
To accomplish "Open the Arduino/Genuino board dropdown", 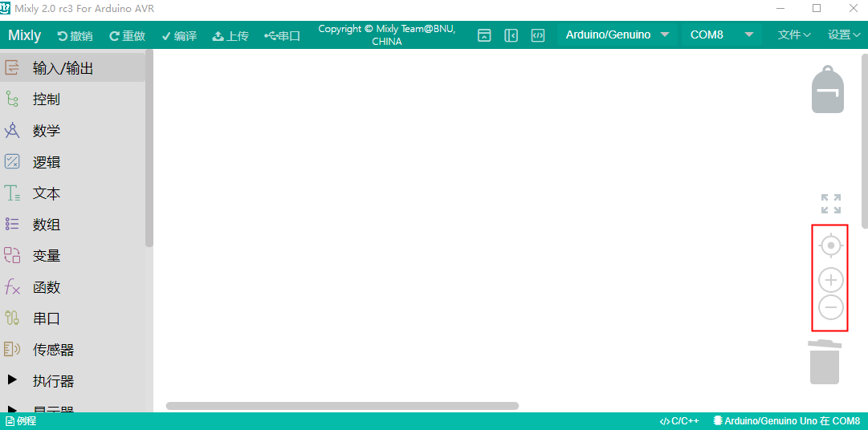I will point(617,35).
